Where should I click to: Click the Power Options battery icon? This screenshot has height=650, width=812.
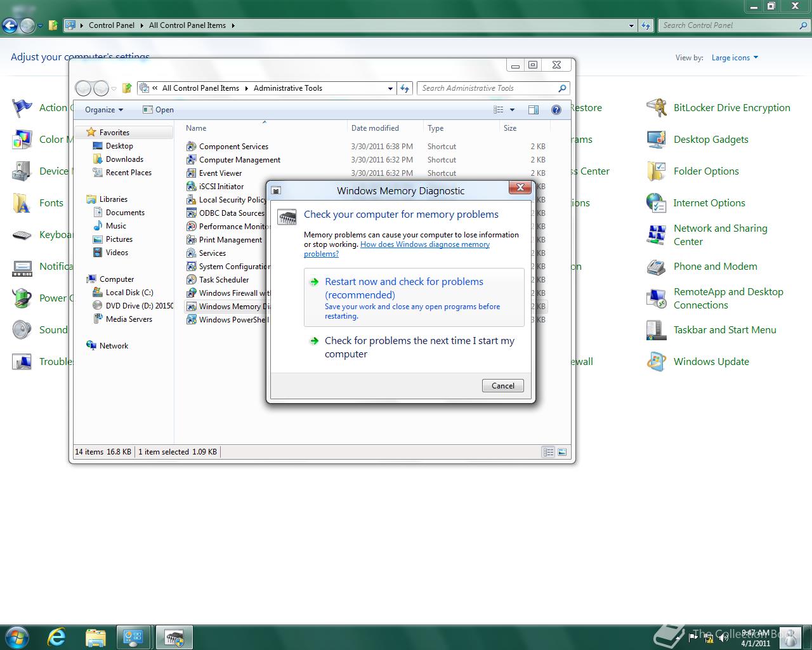(22, 298)
